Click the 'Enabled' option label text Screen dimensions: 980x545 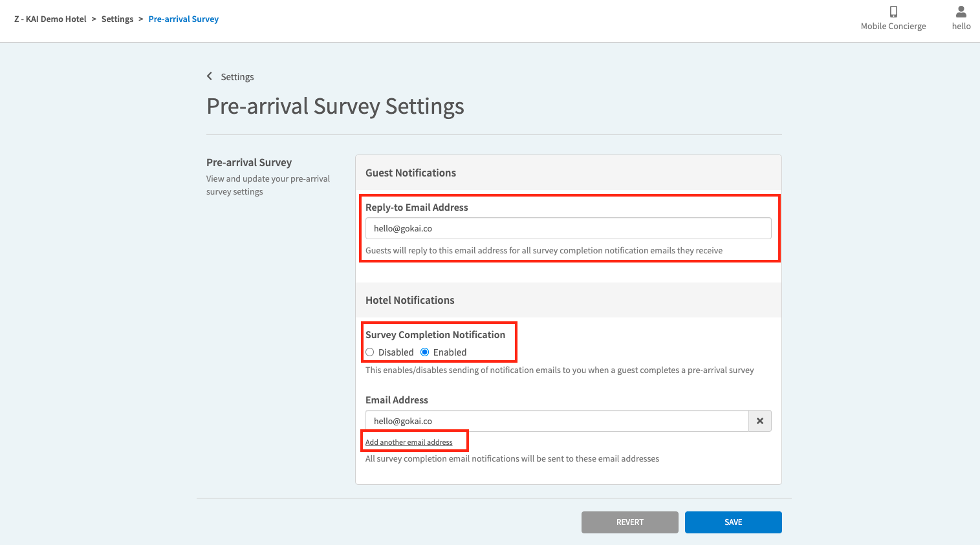pos(450,352)
